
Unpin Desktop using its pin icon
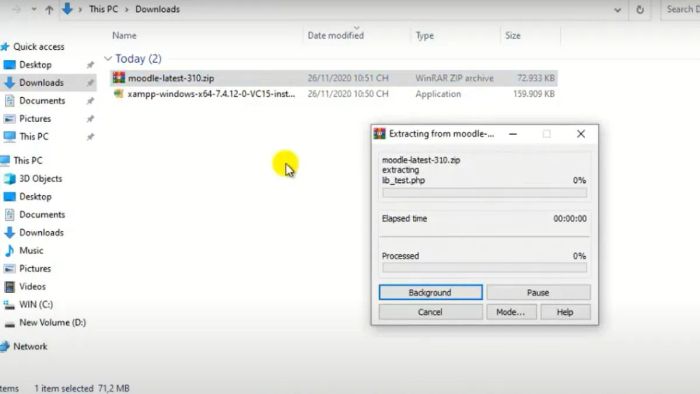click(90, 65)
